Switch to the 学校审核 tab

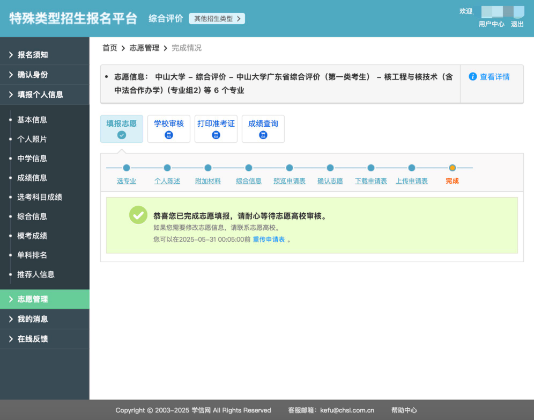[x=169, y=129]
